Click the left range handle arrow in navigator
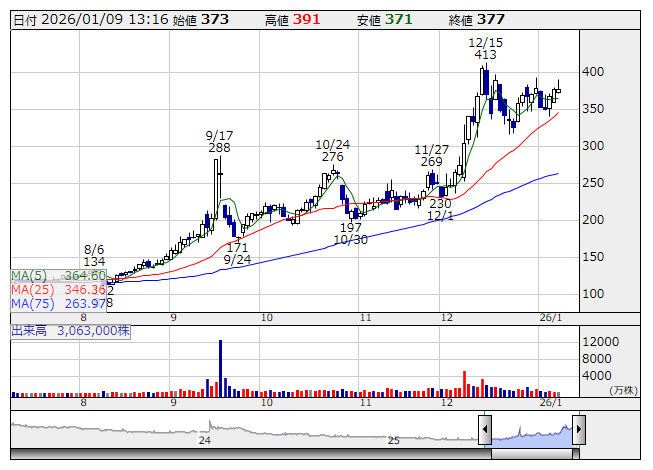The width and height of the screenshot is (653, 470). (485, 431)
